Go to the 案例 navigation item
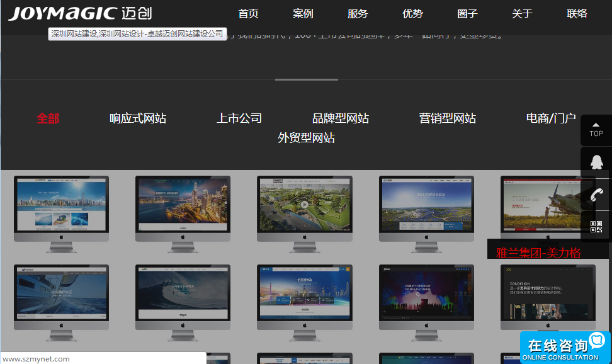The width and height of the screenshot is (612, 364). pyautogui.click(x=303, y=14)
